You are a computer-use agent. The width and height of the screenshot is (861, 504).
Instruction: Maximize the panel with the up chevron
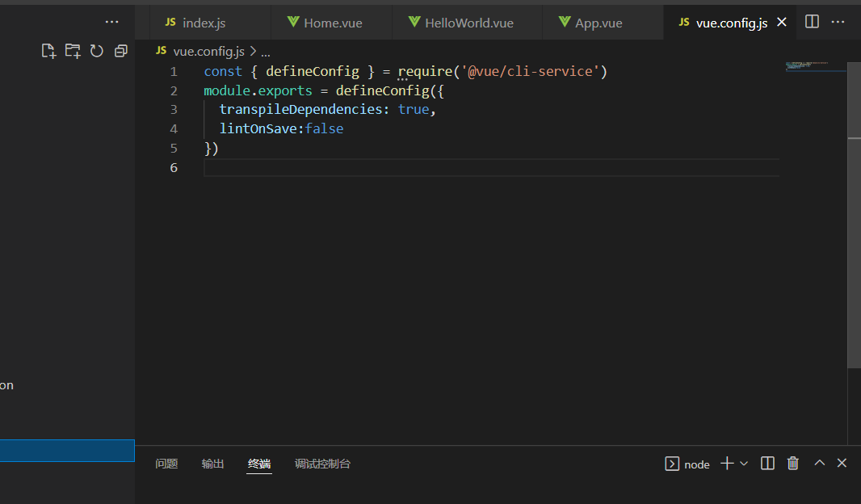(819, 463)
